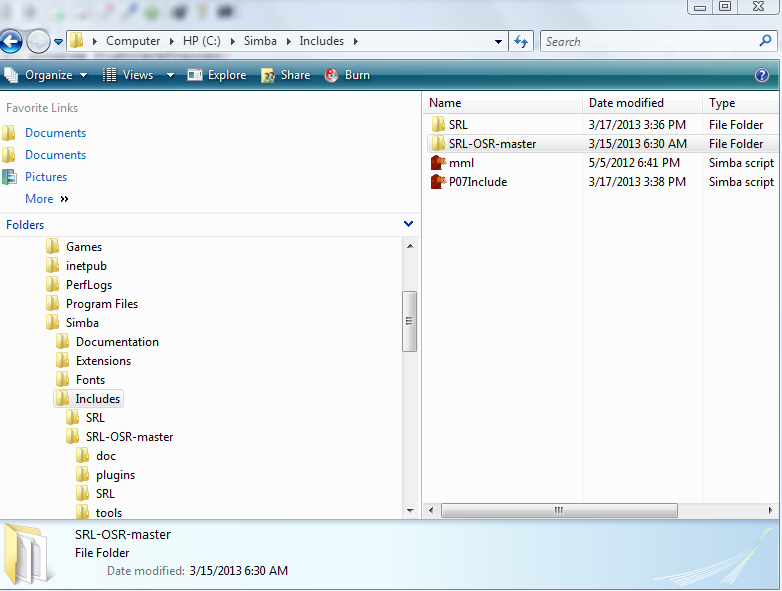Click the Pictures favorite link icon
Viewport: 782px width, 591px height.
pos(9,177)
